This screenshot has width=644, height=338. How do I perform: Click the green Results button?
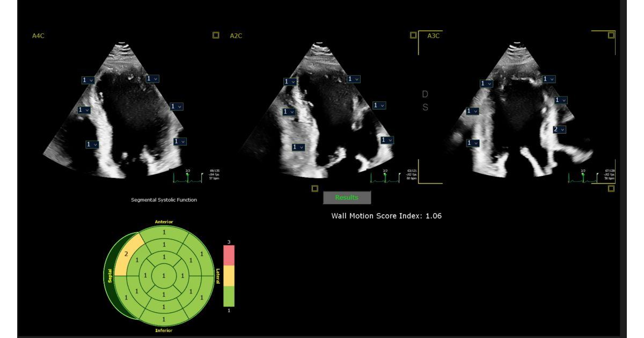click(x=347, y=197)
